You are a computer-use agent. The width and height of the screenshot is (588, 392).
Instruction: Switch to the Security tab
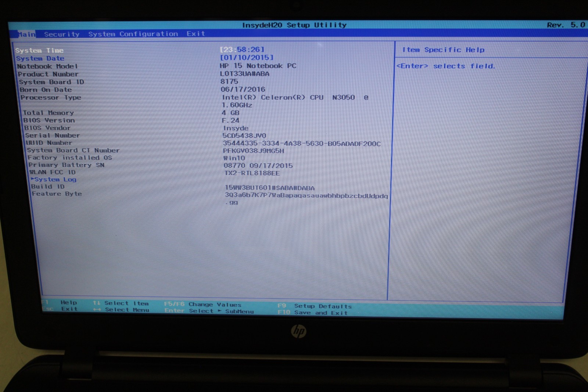tap(62, 34)
